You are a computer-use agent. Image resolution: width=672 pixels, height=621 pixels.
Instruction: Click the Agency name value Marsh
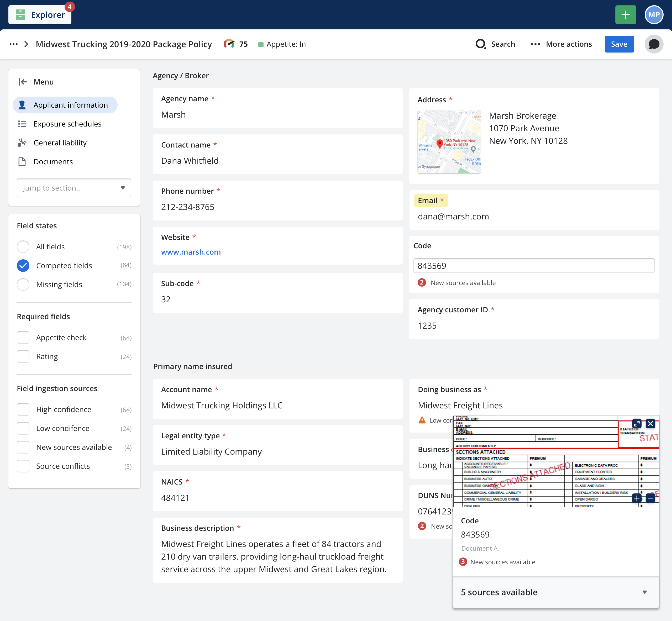click(173, 115)
